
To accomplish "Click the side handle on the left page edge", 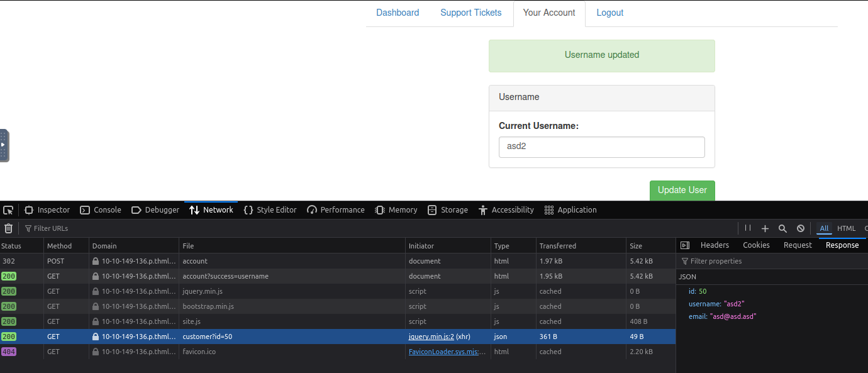I will [x=4, y=145].
